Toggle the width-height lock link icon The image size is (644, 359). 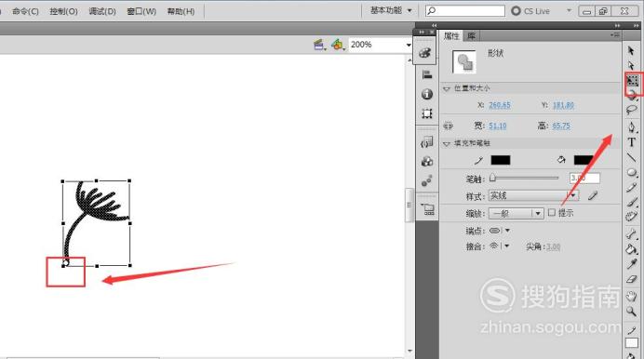pyautogui.click(x=448, y=126)
